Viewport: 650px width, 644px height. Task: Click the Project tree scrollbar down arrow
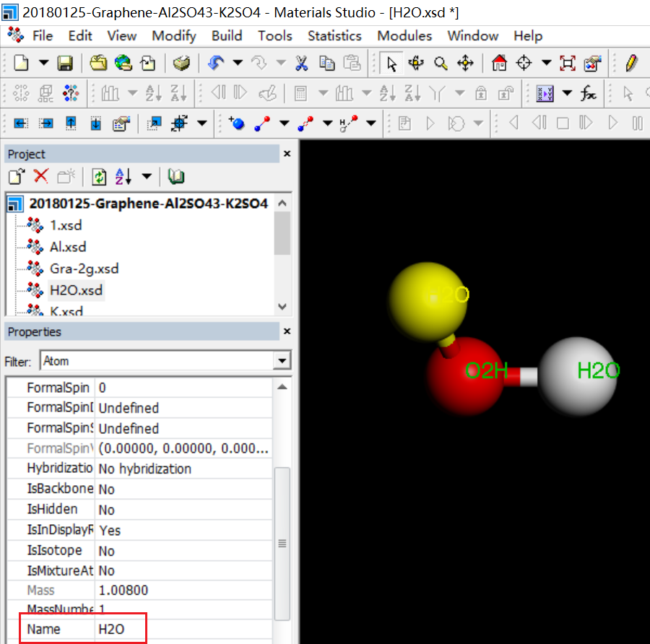(x=282, y=307)
